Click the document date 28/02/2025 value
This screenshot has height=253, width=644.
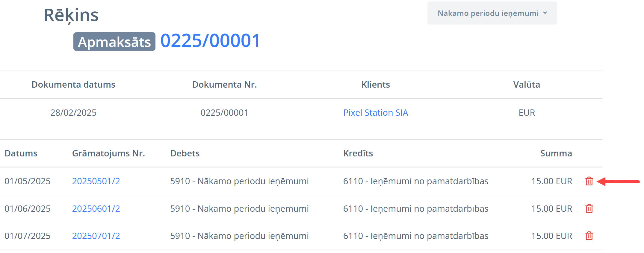73,113
